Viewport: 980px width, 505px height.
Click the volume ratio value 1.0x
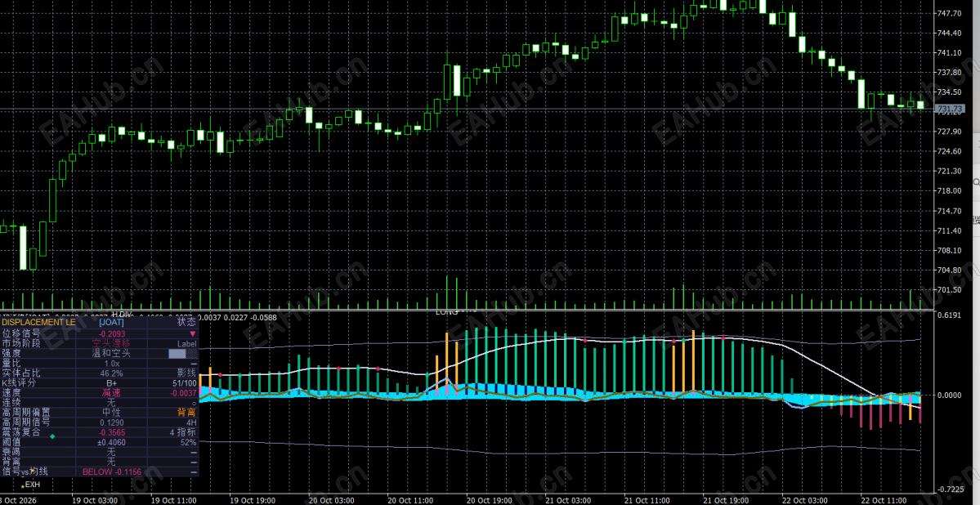click(112, 363)
